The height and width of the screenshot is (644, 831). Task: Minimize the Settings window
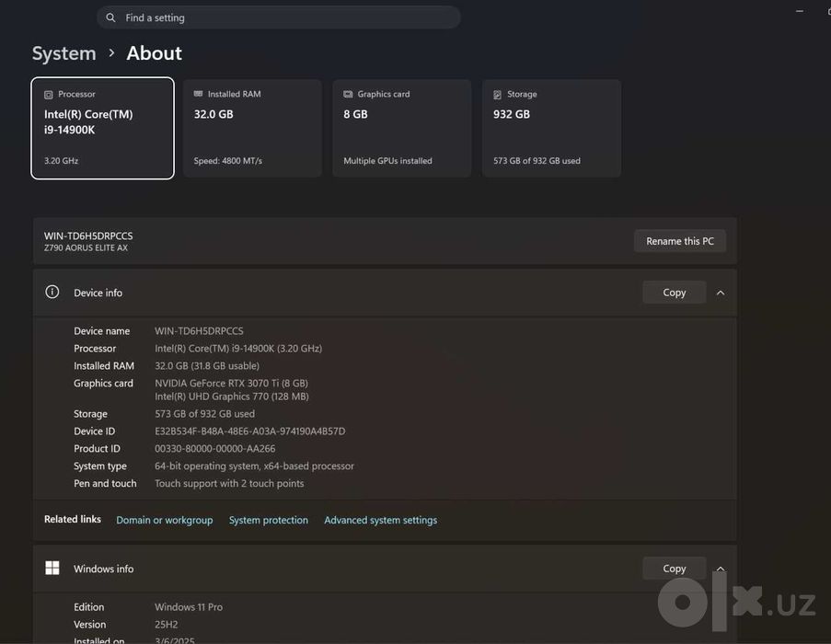(799, 11)
